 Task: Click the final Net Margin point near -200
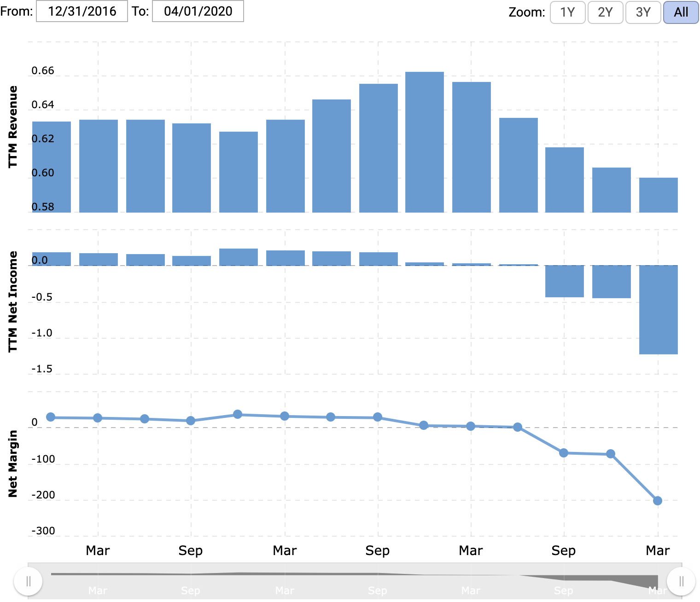click(x=658, y=501)
